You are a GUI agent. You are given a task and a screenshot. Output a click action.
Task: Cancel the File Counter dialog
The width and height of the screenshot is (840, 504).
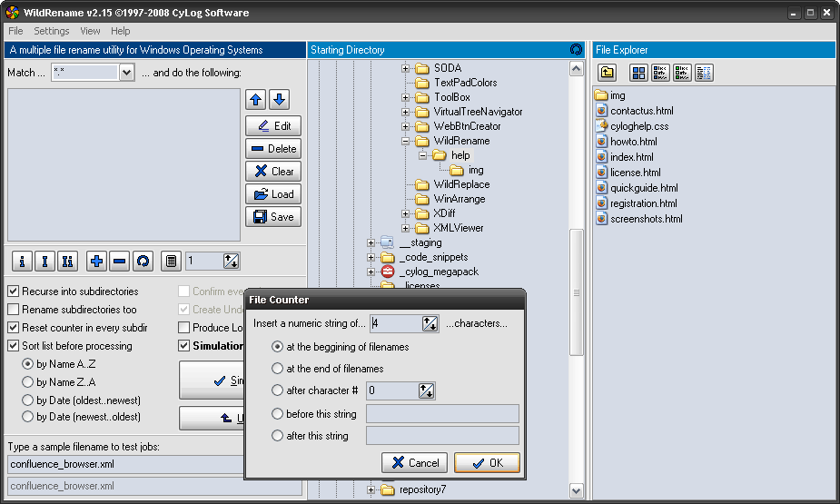415,463
